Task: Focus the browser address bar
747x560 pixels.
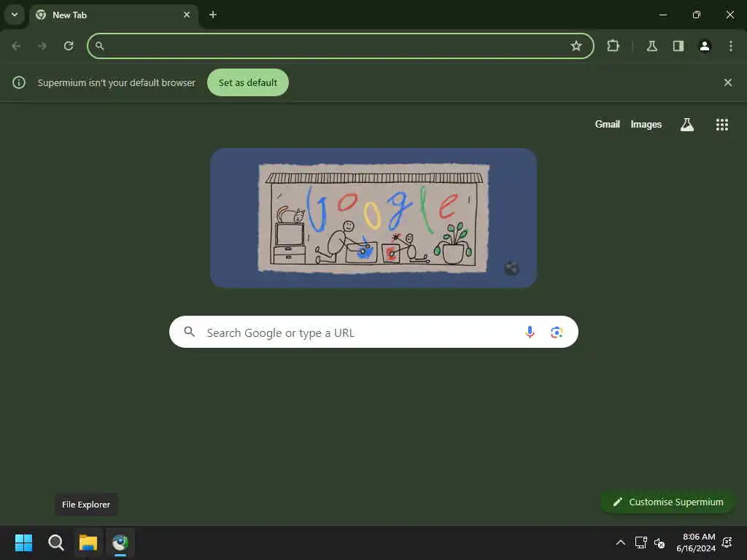Action: click(340, 46)
